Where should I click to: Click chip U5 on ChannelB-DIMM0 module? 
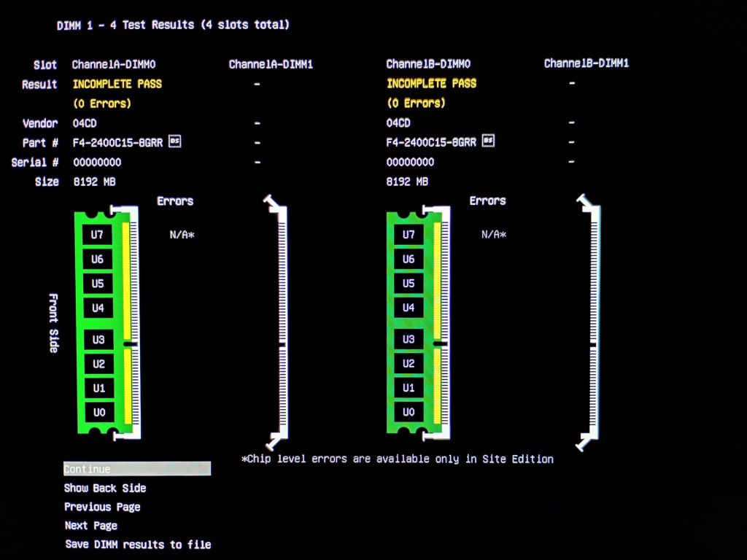(x=409, y=284)
